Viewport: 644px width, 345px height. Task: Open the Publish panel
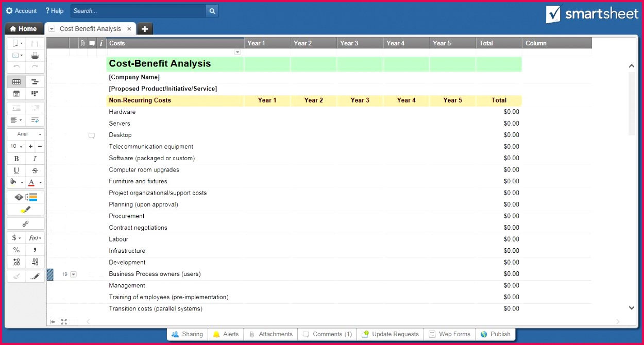[x=496, y=334]
